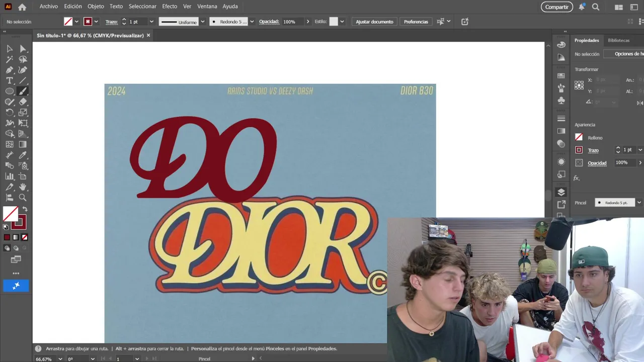This screenshot has width=644, height=362.
Task: Go to Illustrator Home screen icon
Action: [x=22, y=7]
